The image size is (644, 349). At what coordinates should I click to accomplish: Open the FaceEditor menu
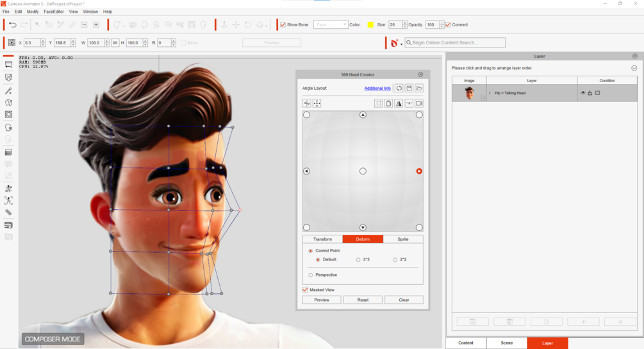(x=54, y=12)
